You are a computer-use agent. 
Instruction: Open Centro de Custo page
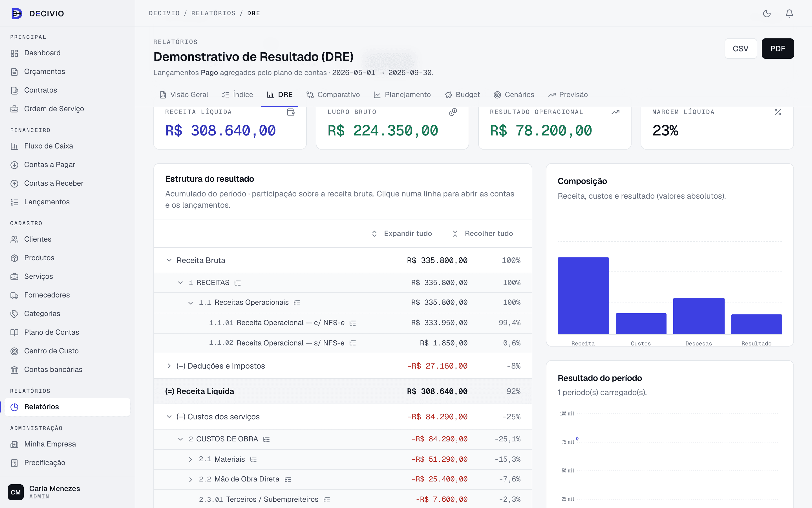click(x=67, y=351)
